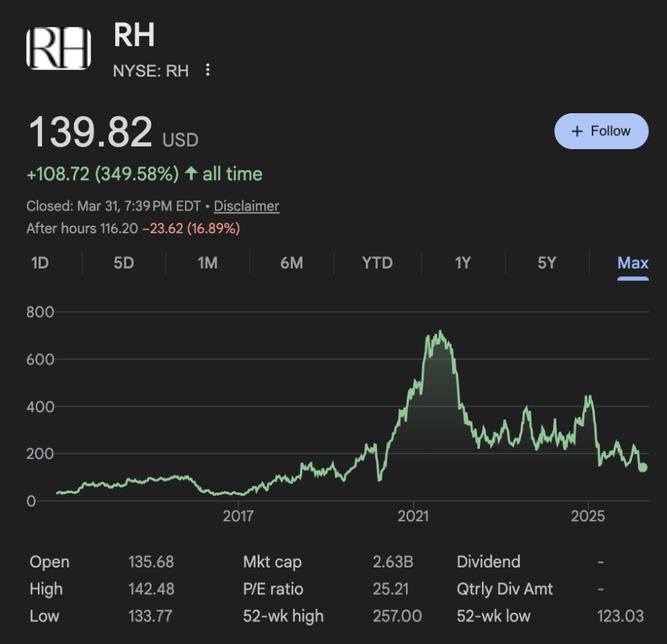
Task: Select the 5Y chart range
Action: pos(547,263)
